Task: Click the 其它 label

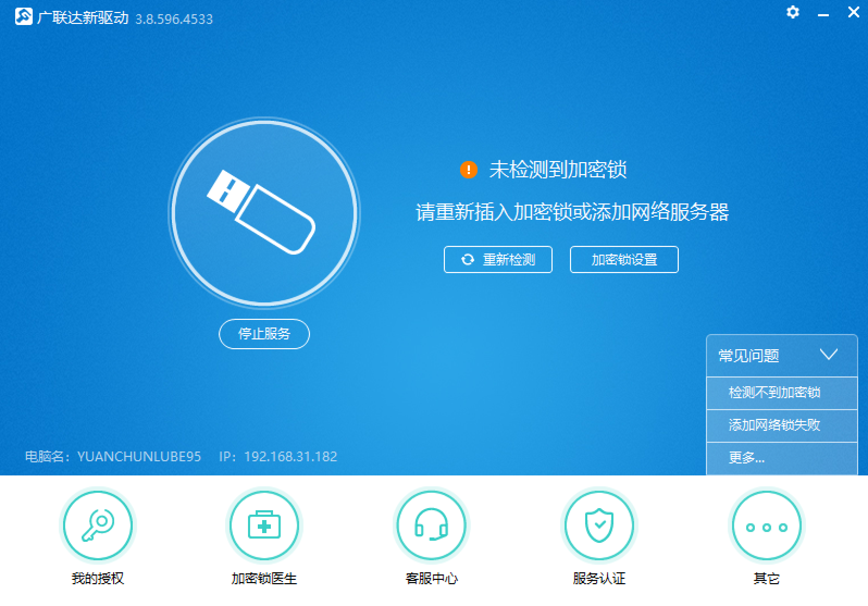Action: pos(766,578)
